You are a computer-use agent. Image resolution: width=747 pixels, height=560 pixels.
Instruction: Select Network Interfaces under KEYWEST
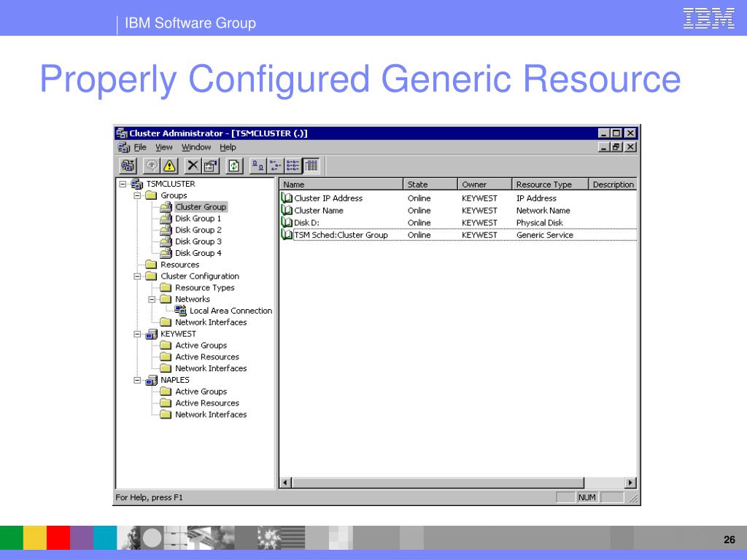point(211,368)
